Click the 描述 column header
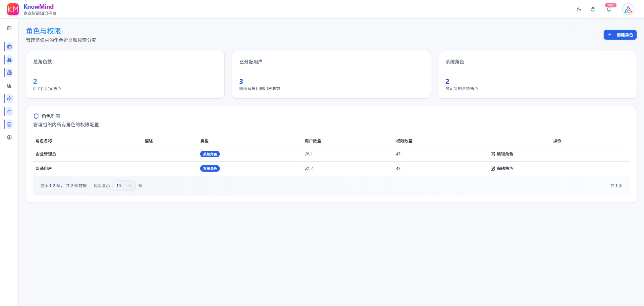Screen dimensions: 644x306 pyautogui.click(x=149, y=141)
